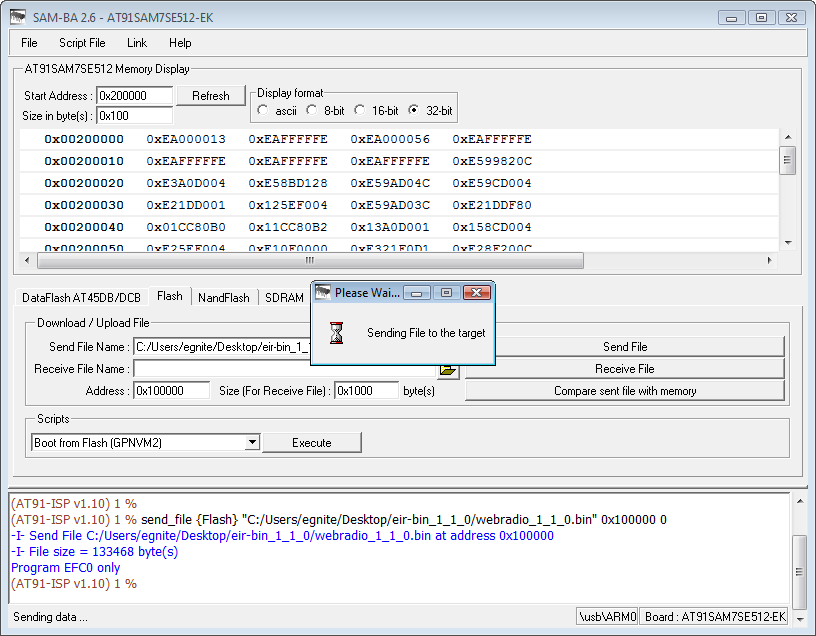Screen dimensions: 816x636
Task: Click the Program EFC0 only log line
Action: pos(66,568)
